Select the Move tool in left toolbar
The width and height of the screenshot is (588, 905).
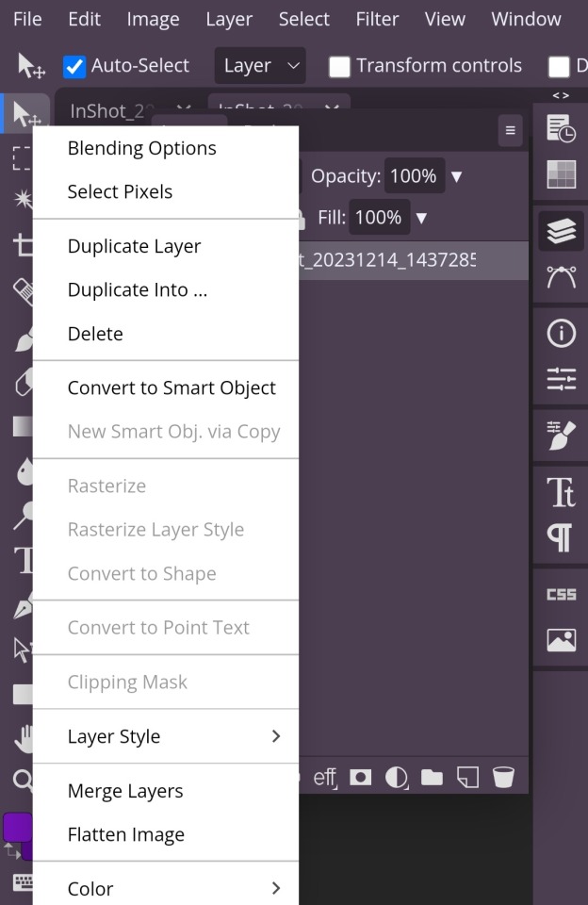[24, 113]
